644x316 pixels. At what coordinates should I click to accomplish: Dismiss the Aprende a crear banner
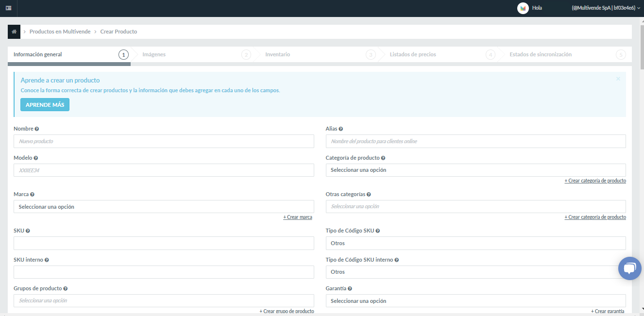[x=618, y=79]
